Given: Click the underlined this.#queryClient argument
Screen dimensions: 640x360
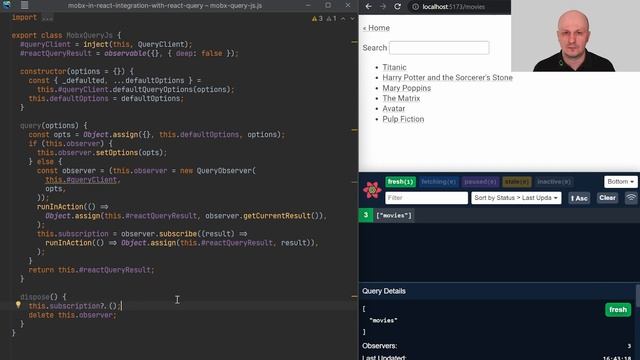Looking at the screenshot, I should pyautogui.click(x=81, y=180).
